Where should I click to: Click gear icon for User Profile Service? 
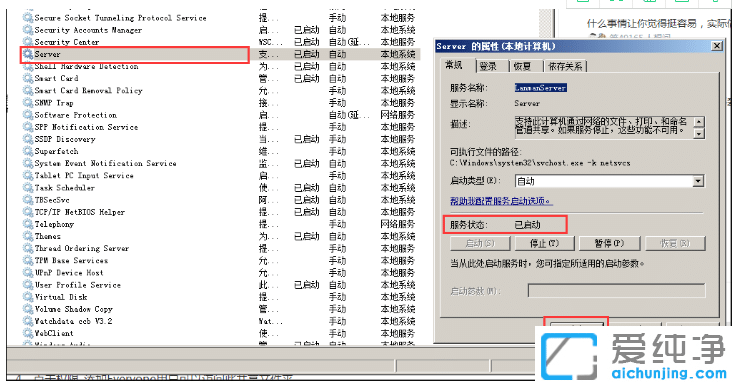tap(28, 285)
